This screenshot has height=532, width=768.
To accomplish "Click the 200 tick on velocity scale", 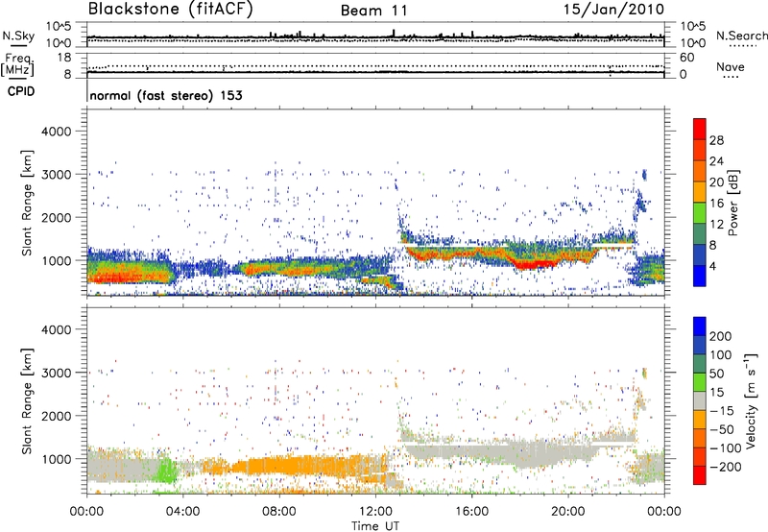I will pyautogui.click(x=721, y=336).
